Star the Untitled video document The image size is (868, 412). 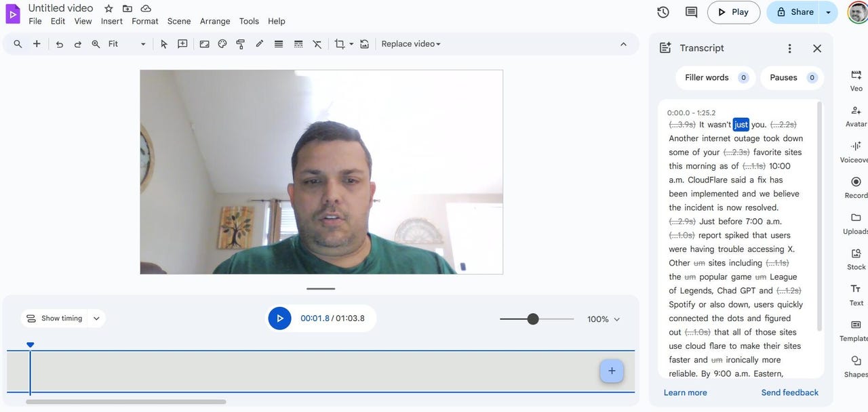tap(108, 9)
